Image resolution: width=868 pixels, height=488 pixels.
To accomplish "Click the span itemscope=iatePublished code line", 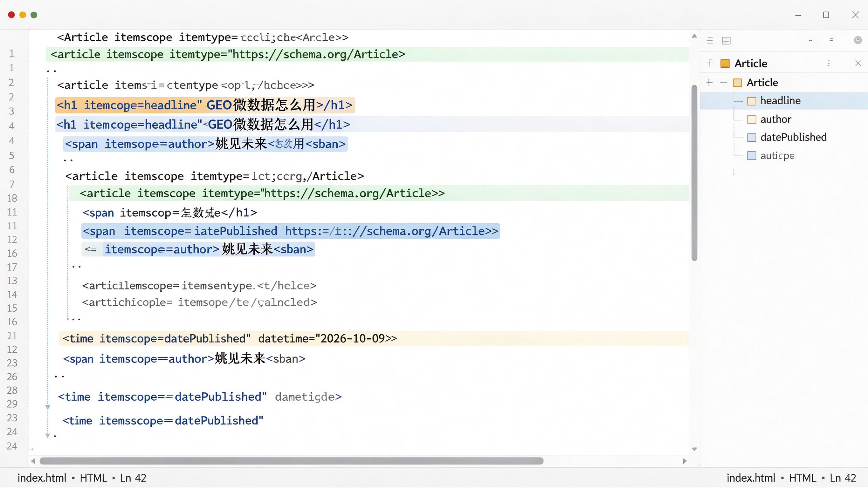I will [x=291, y=231].
